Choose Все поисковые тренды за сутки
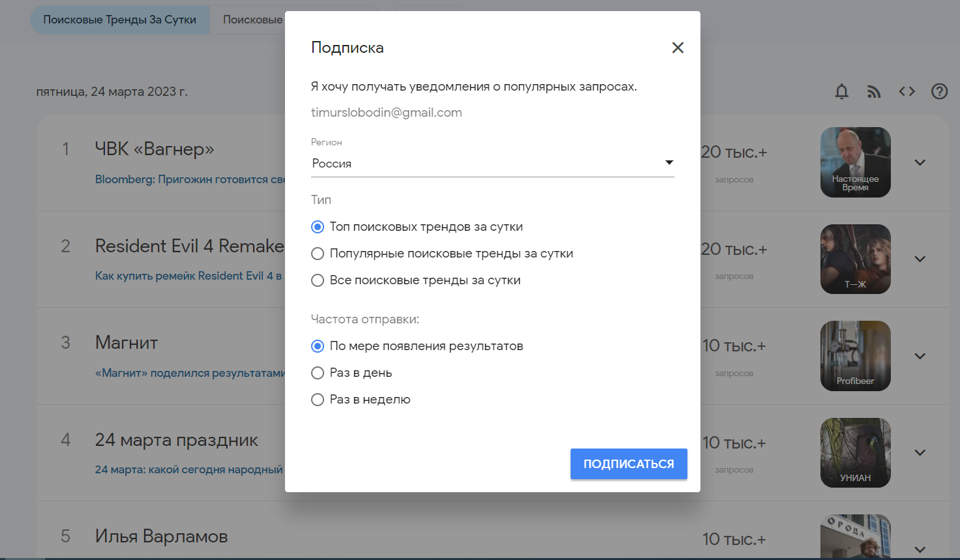Image resolution: width=960 pixels, height=560 pixels. (x=318, y=280)
